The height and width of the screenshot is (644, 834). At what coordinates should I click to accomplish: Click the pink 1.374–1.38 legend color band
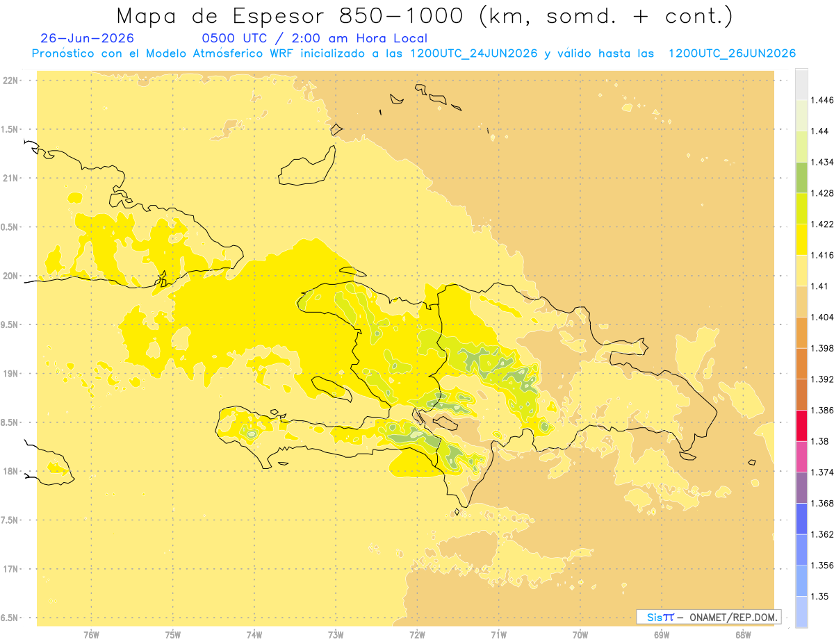[x=801, y=456]
